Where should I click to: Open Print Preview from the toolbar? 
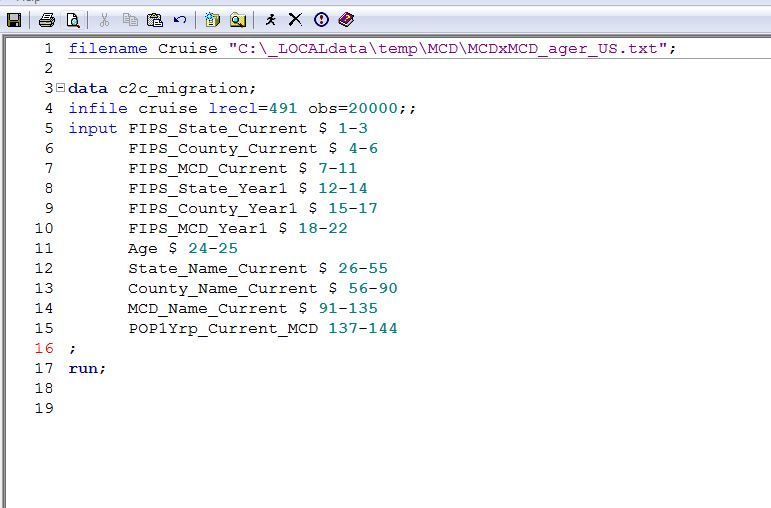[x=73, y=20]
